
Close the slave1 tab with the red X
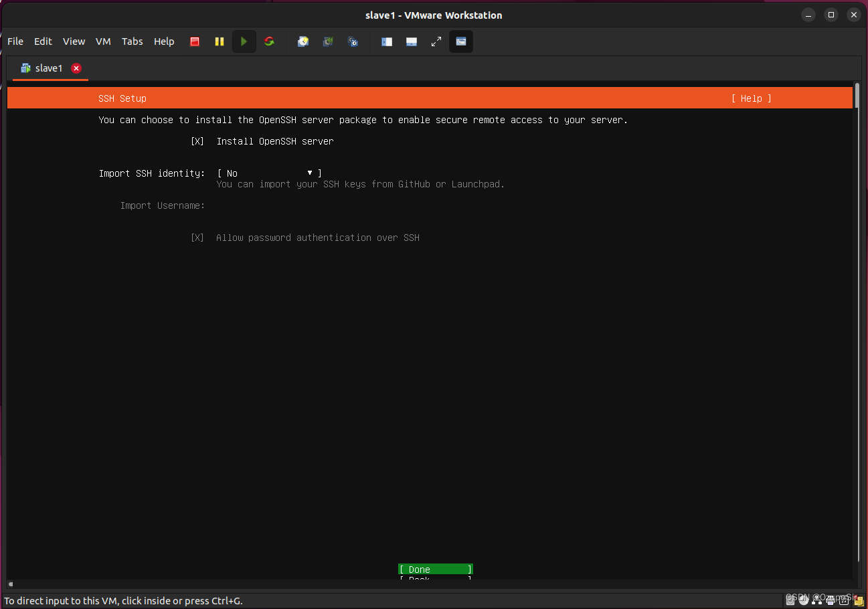click(76, 68)
